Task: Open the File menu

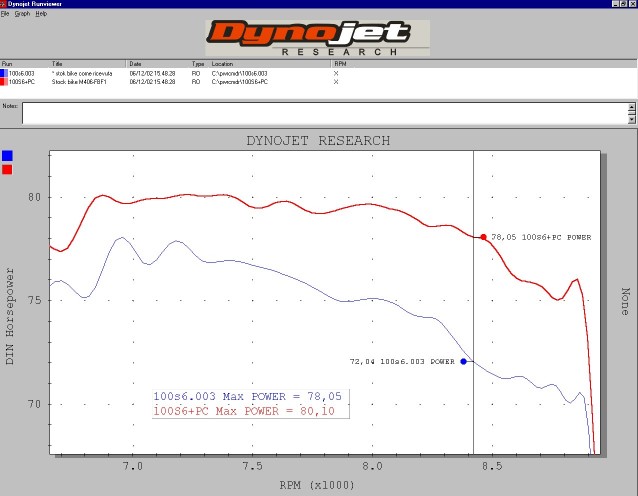Action: [5, 14]
